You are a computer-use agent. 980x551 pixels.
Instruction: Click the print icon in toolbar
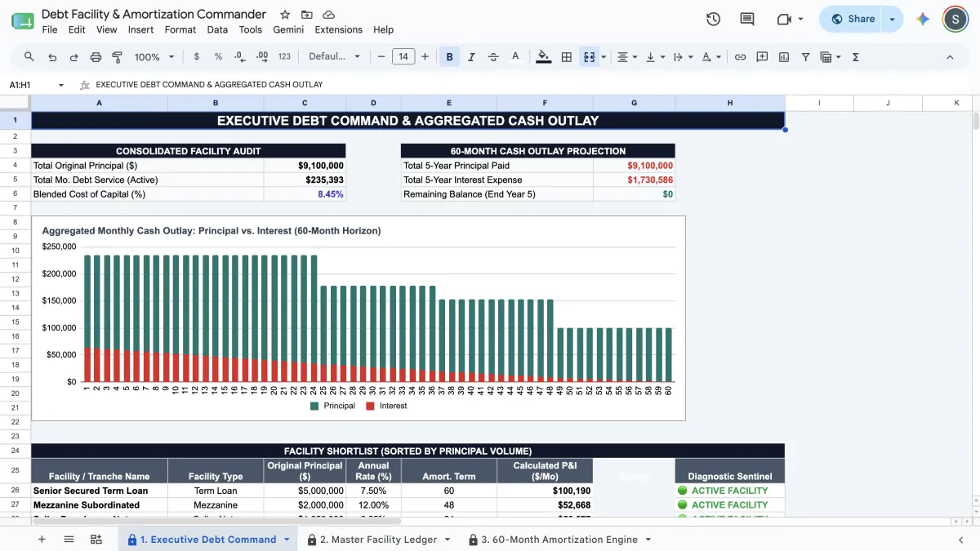96,57
